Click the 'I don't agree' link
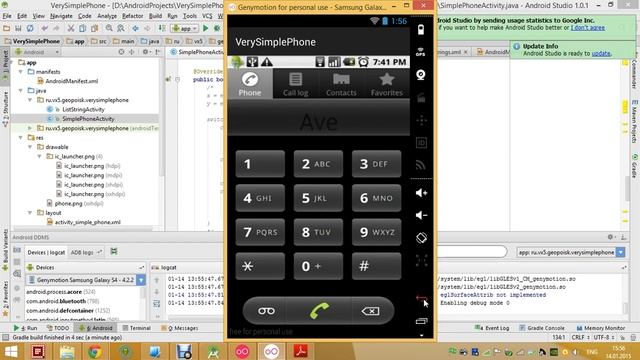 (588, 28)
